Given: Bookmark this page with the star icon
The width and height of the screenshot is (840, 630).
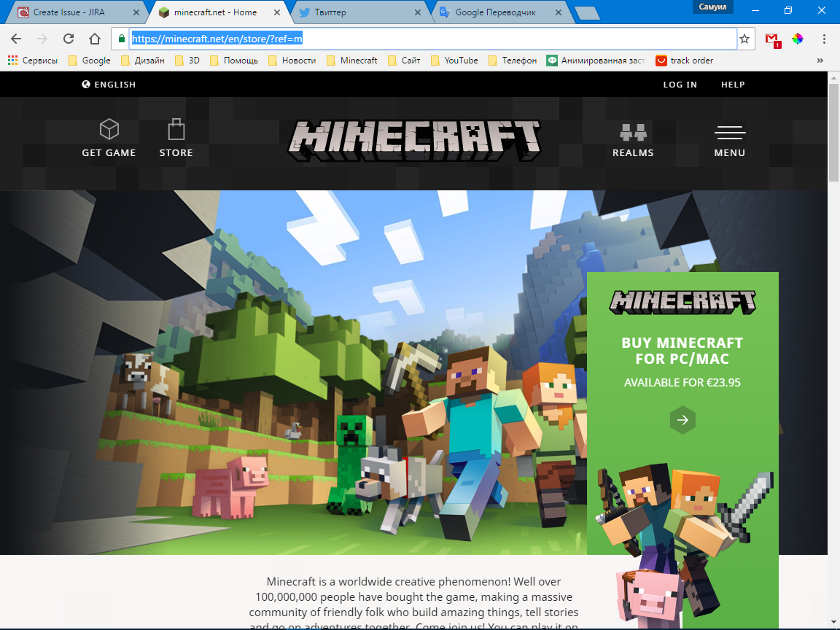Looking at the screenshot, I should click(744, 39).
